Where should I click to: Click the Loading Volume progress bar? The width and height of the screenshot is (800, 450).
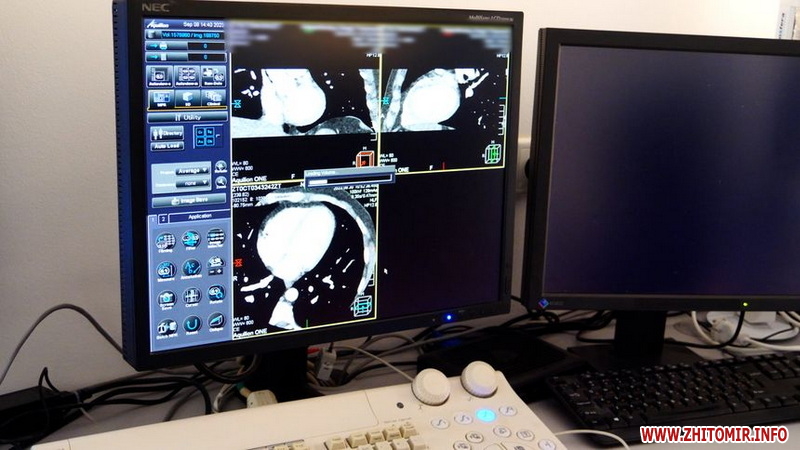348,180
